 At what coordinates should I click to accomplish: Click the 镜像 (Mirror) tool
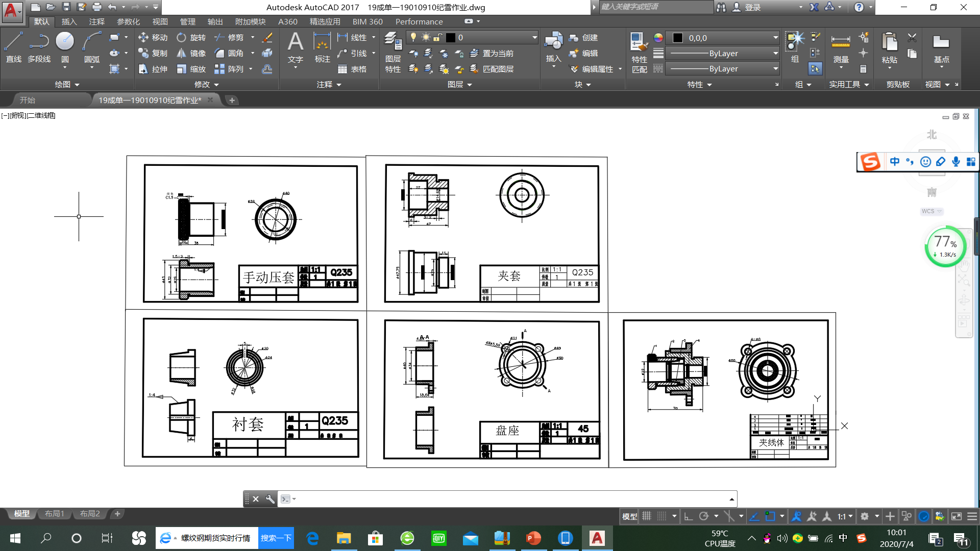pos(191,53)
